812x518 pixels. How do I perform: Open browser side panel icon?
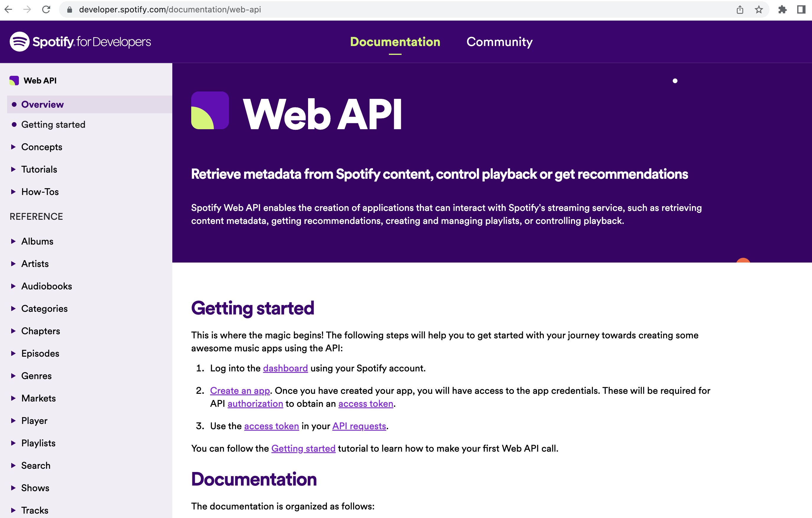(801, 9)
